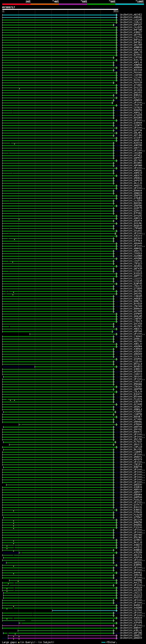Click the magenta alignment bar for UniRef100_Q86DX9
This screenshot has width=146, height=644.
point(63,638)
